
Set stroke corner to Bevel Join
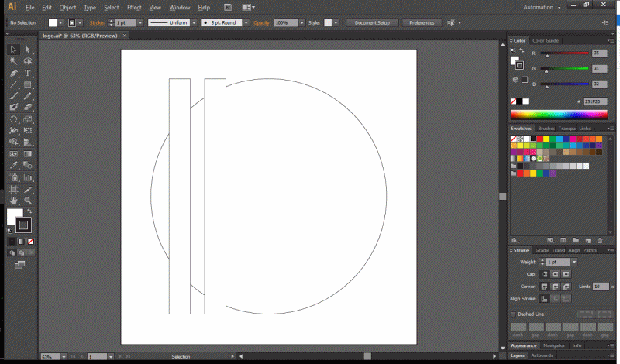point(567,287)
